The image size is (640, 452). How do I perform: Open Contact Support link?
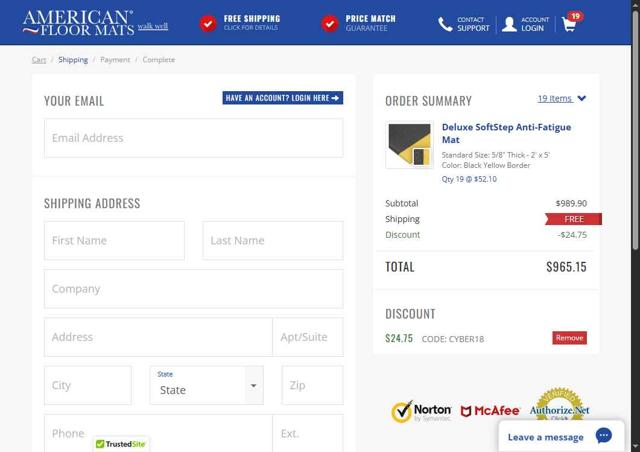[473, 24]
